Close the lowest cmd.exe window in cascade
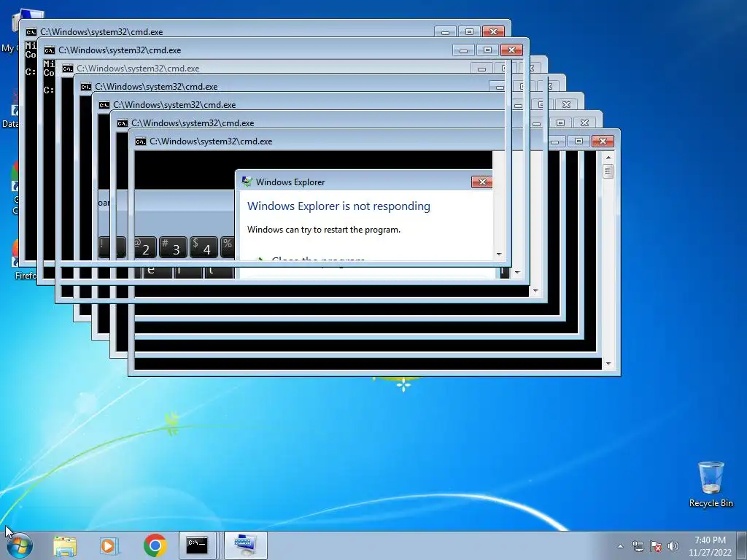This screenshot has width=747, height=560. (603, 141)
